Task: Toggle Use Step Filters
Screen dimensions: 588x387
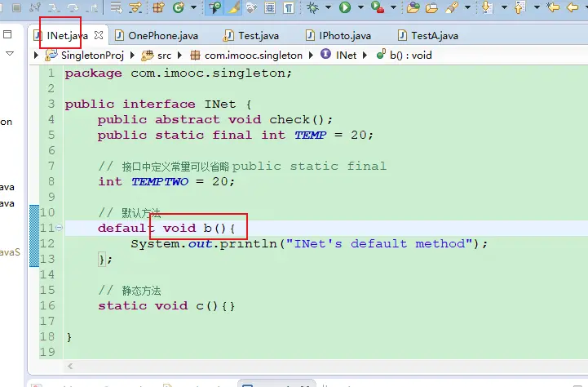Action: click(135, 7)
